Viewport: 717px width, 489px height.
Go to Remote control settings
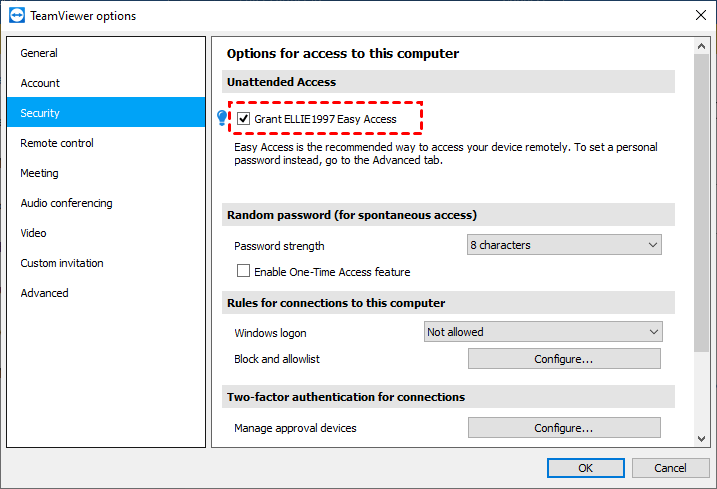(57, 143)
